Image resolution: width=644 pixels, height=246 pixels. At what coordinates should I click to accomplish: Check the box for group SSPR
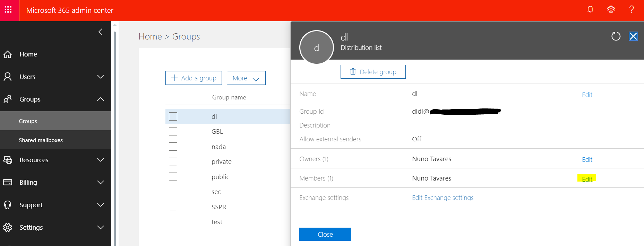coord(173,207)
